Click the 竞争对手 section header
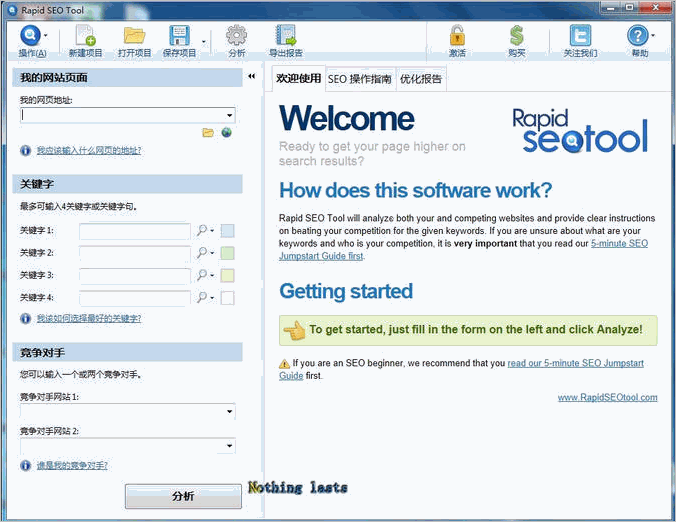676x522 pixels. (127, 353)
